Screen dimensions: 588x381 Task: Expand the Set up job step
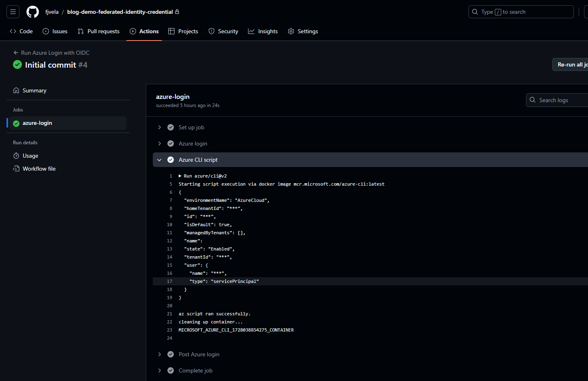[x=159, y=127]
